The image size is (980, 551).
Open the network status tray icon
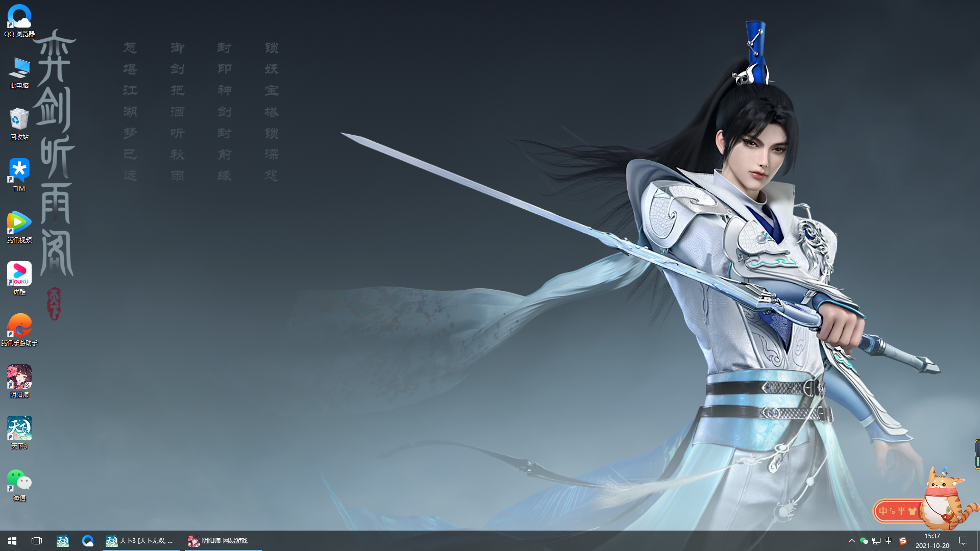pos(876,541)
